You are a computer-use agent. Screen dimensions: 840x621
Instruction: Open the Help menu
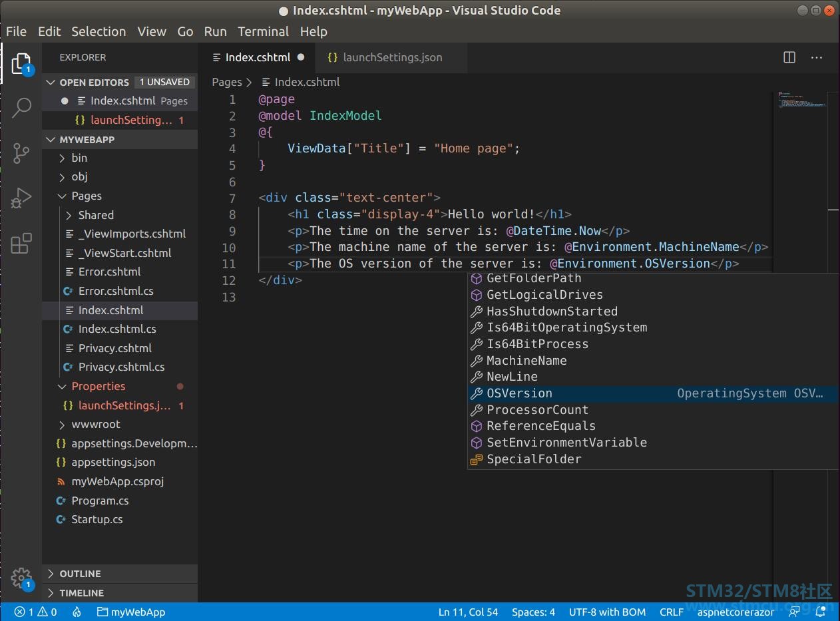click(314, 31)
